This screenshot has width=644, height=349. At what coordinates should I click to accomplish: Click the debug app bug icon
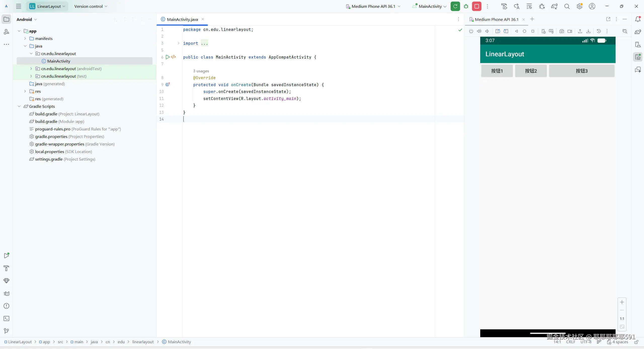(466, 7)
